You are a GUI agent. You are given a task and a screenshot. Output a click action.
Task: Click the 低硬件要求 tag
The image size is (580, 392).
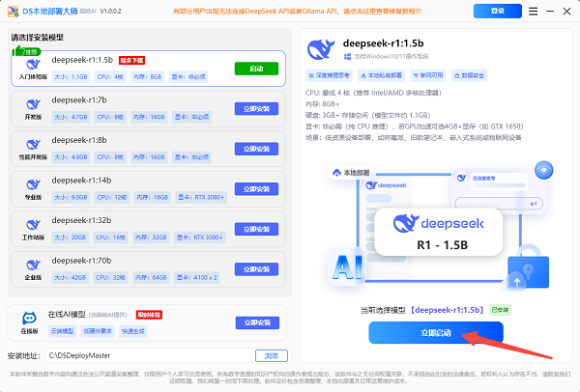[98, 331]
